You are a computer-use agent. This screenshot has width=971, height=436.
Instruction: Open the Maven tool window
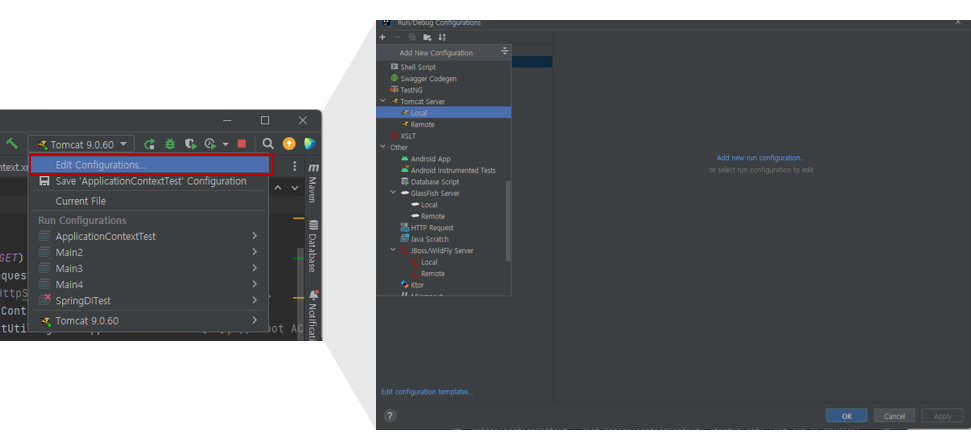click(x=313, y=183)
